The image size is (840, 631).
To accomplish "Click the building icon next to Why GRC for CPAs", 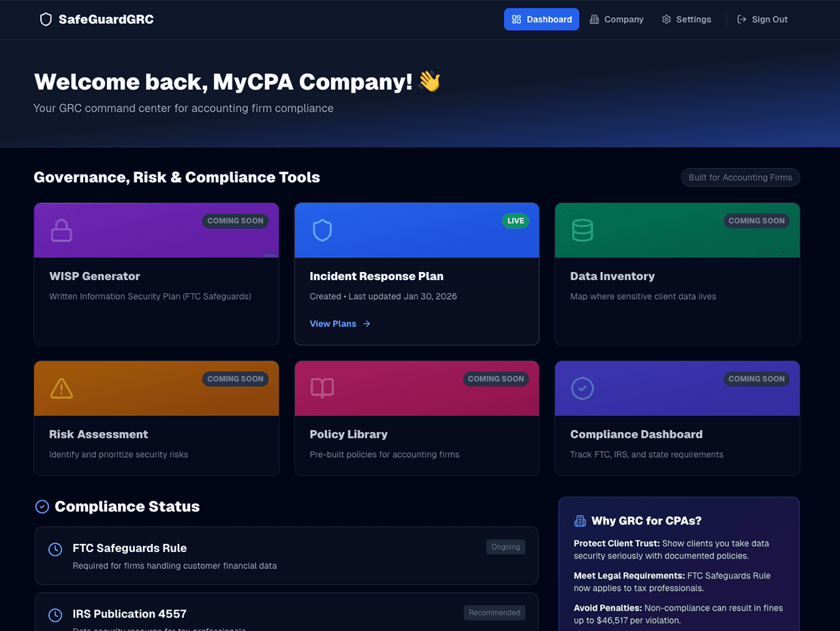I will [x=580, y=521].
